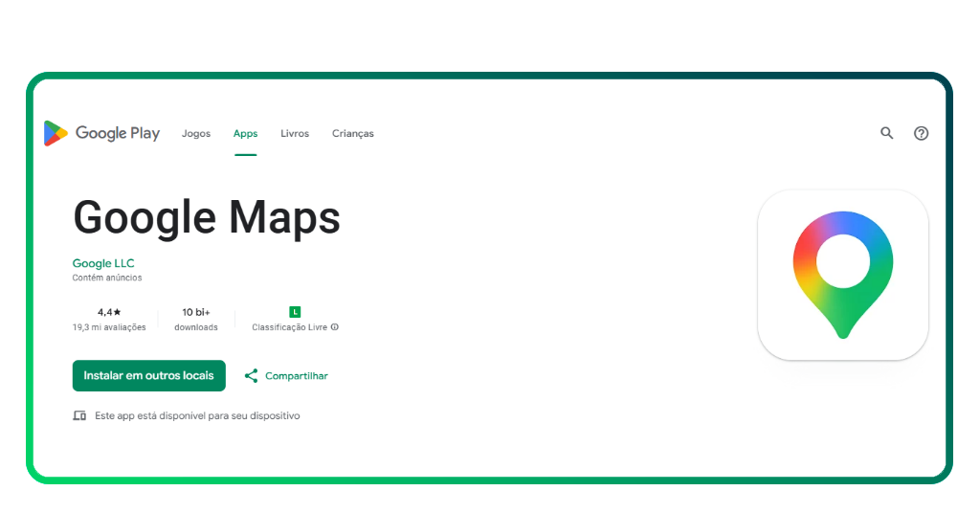Click the info icon next to Classificação Livre

[335, 327]
